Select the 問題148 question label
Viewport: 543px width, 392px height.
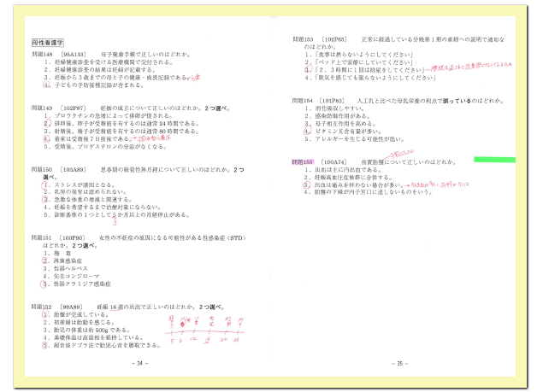tap(43, 56)
